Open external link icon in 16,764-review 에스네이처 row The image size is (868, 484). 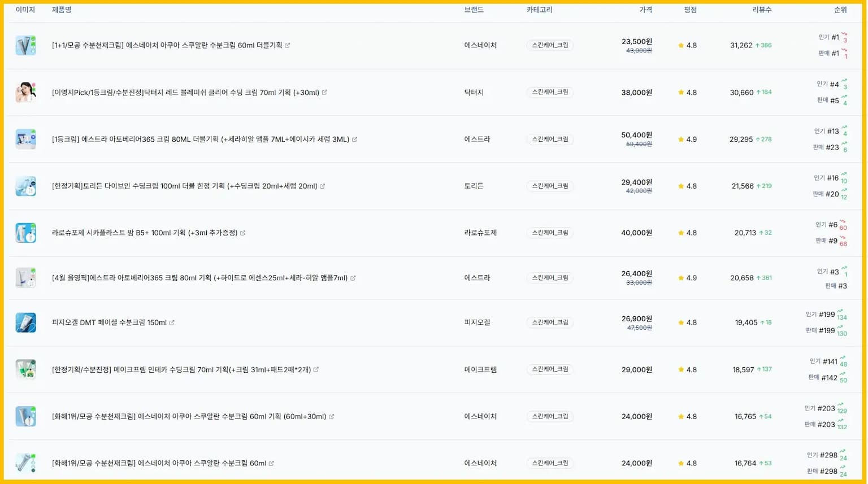pos(271,463)
